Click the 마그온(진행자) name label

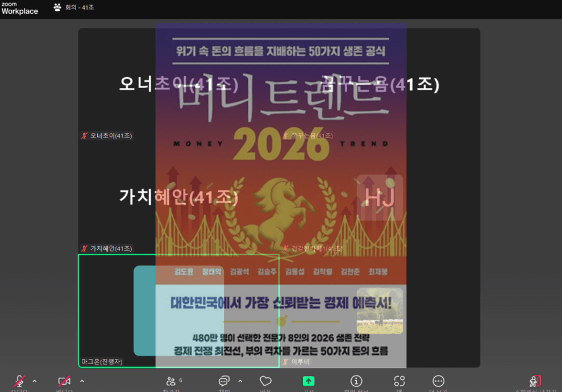coord(102,361)
